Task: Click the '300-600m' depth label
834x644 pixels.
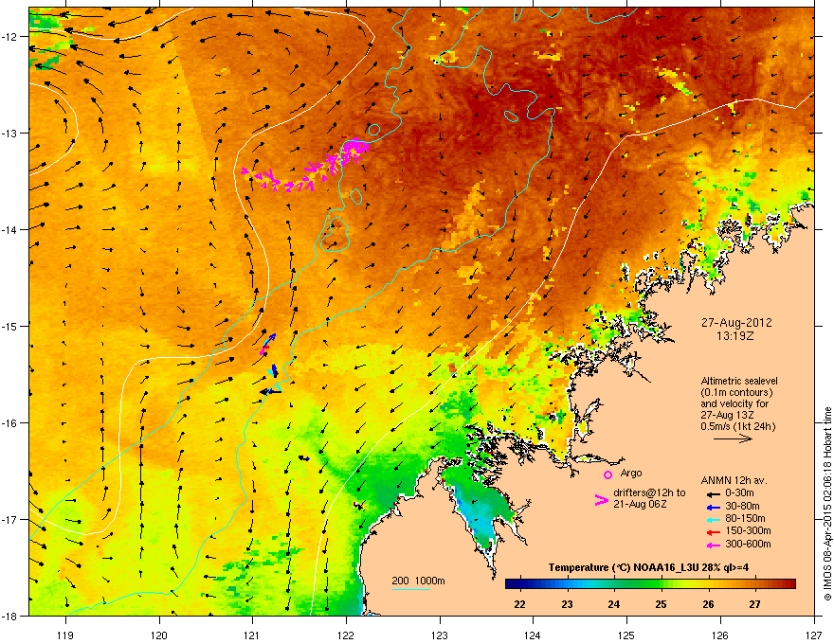Action: [x=748, y=544]
